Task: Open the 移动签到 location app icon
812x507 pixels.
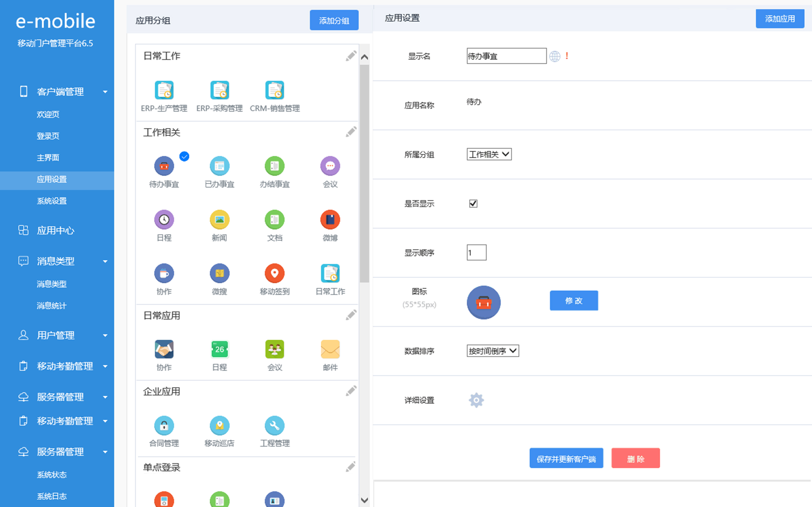Action: point(274,273)
